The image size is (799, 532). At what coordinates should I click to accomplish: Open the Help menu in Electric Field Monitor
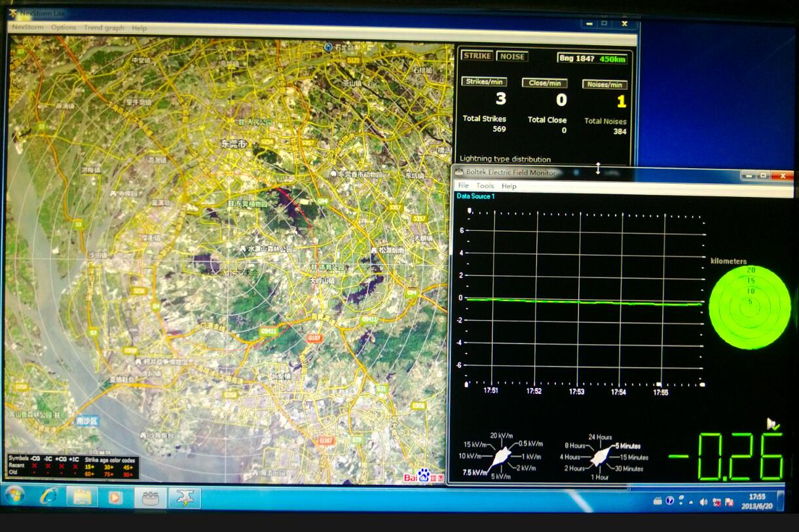pyautogui.click(x=509, y=186)
